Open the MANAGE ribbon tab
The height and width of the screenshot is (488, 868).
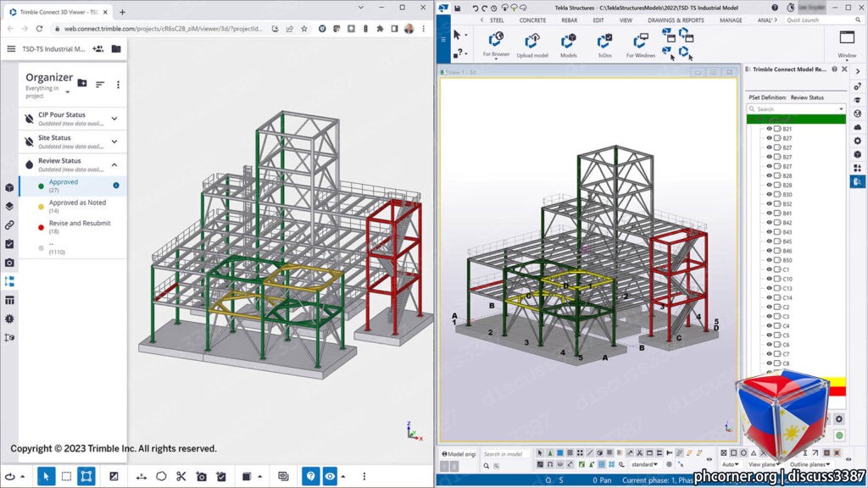pos(731,20)
